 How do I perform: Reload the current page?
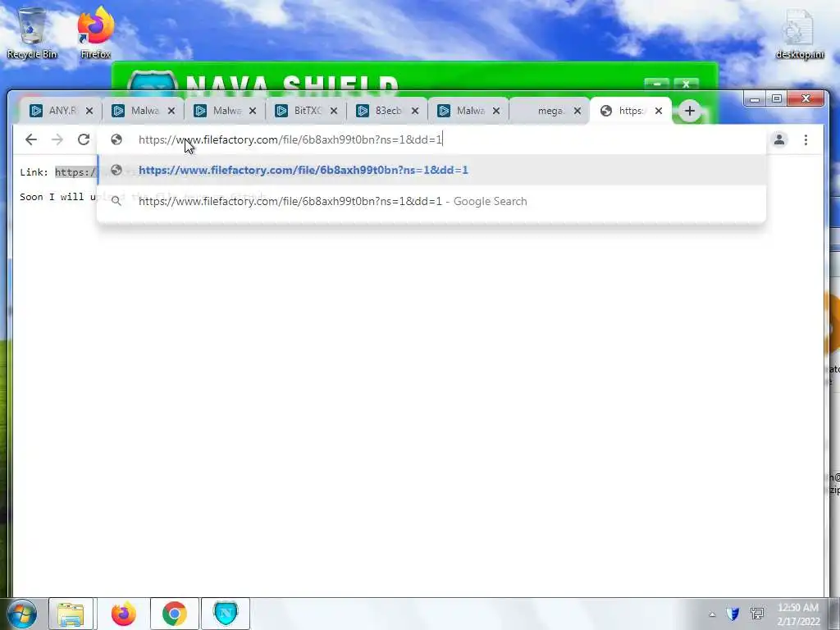pyautogui.click(x=84, y=139)
